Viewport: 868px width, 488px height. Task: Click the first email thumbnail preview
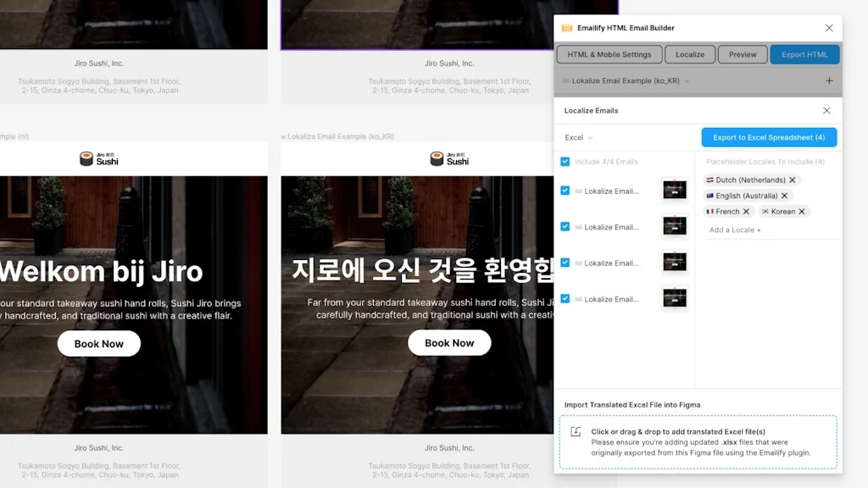coord(675,190)
